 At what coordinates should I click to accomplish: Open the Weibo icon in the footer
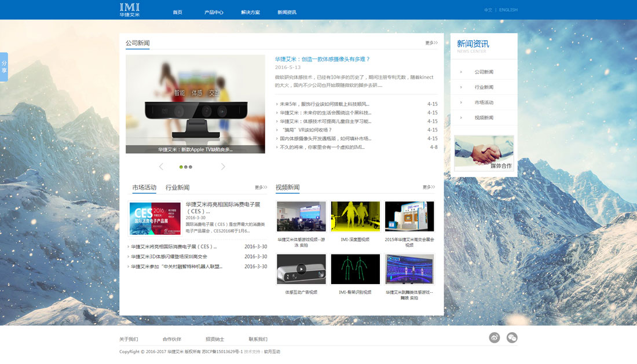coord(495,337)
